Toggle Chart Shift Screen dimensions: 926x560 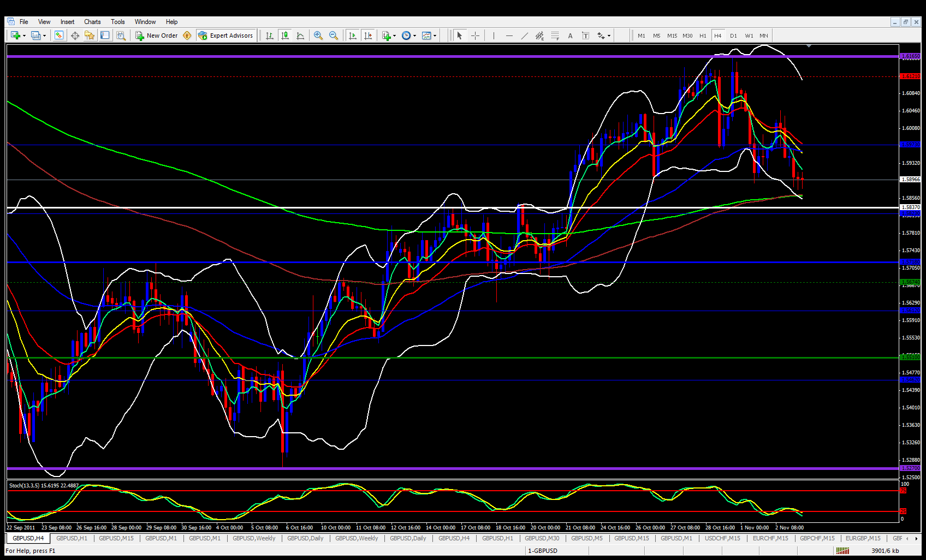click(368, 35)
